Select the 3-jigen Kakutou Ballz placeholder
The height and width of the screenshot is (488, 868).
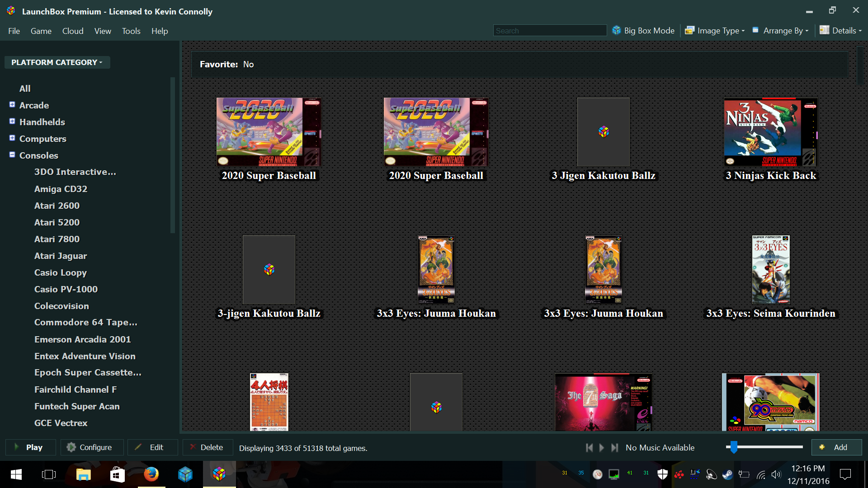(x=269, y=270)
